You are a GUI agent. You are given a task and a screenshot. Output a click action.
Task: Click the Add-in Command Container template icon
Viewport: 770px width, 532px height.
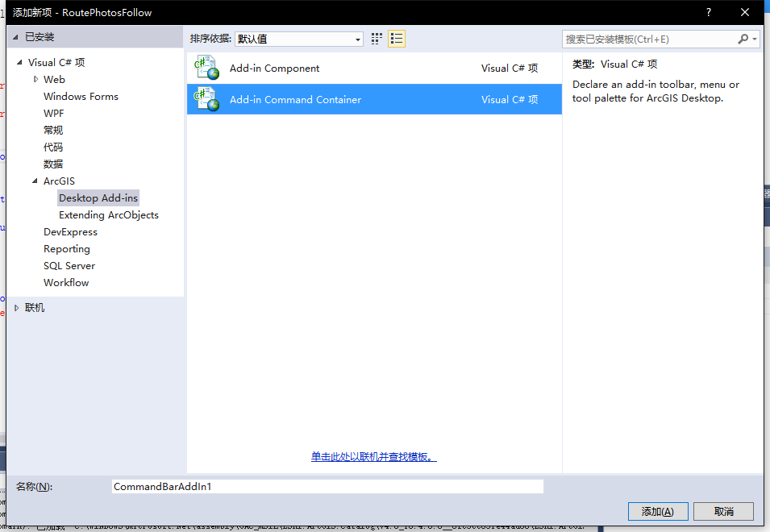(206, 99)
